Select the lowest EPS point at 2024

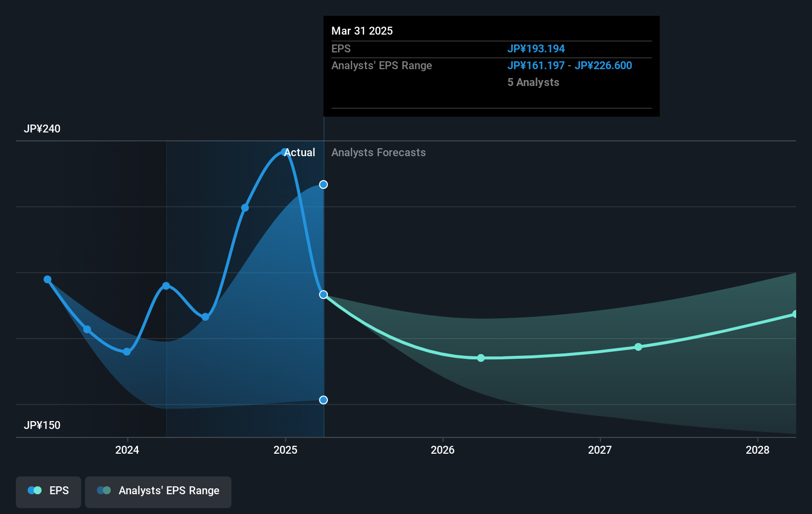pyautogui.click(x=127, y=351)
